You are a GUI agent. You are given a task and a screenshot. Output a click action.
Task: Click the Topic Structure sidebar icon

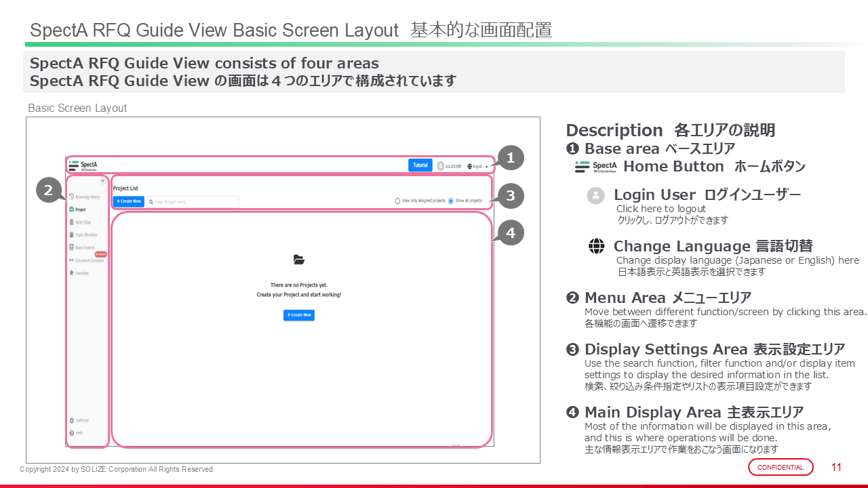pos(71,235)
